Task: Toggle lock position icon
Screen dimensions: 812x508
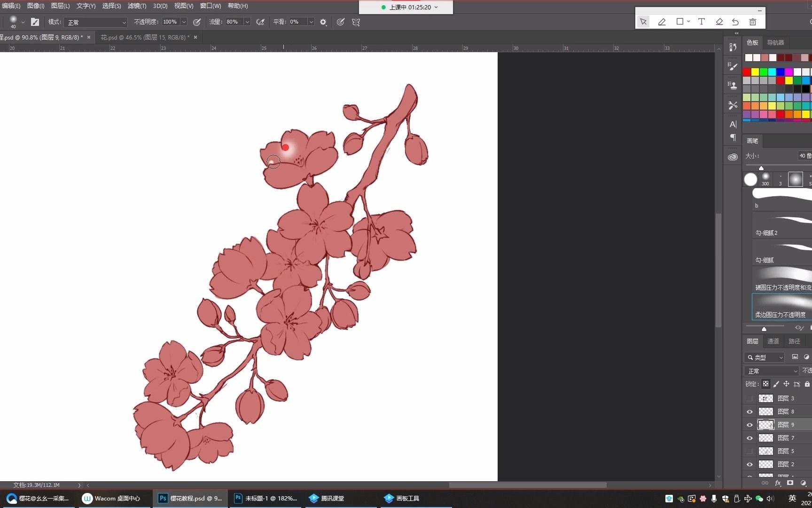Action: 786,384
